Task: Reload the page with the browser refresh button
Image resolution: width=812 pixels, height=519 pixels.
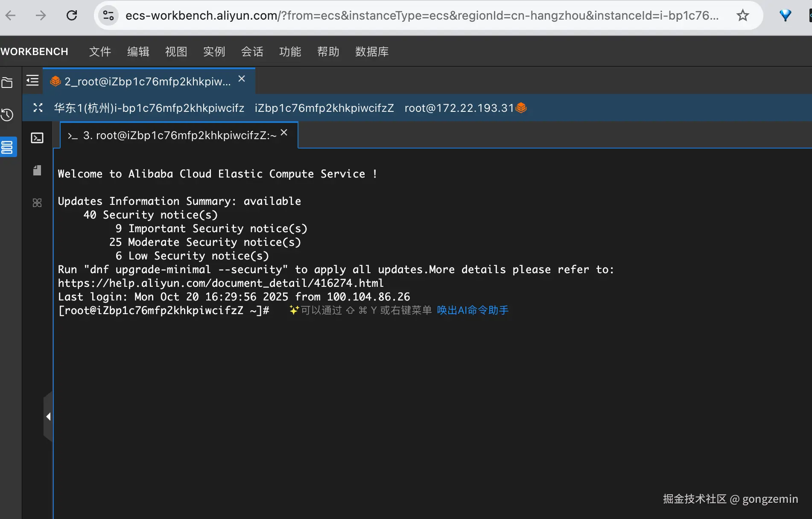Action: pyautogui.click(x=72, y=16)
